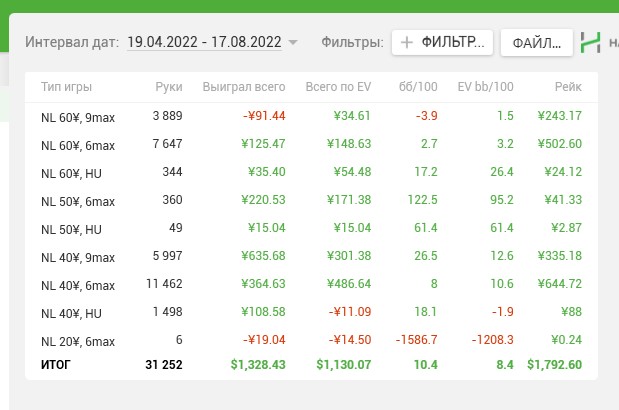The image size is (619, 410).
Task: Select the NL 40¥, 9max row
Action: point(311,256)
